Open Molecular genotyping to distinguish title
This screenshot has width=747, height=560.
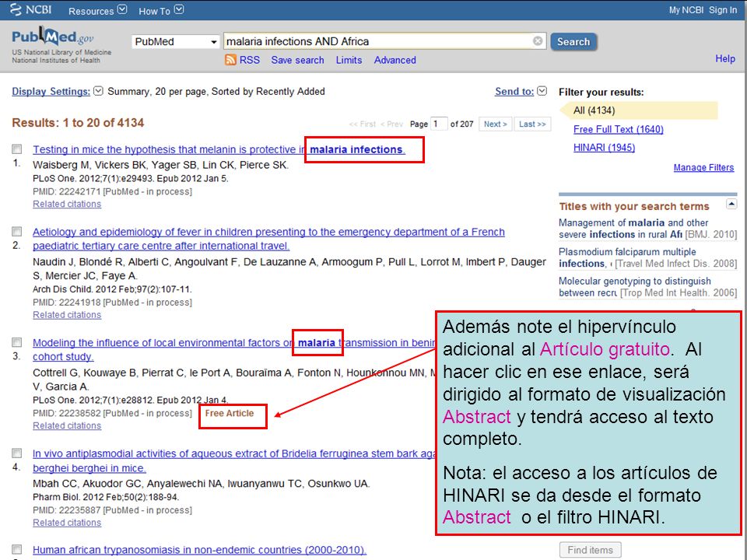[x=635, y=287]
